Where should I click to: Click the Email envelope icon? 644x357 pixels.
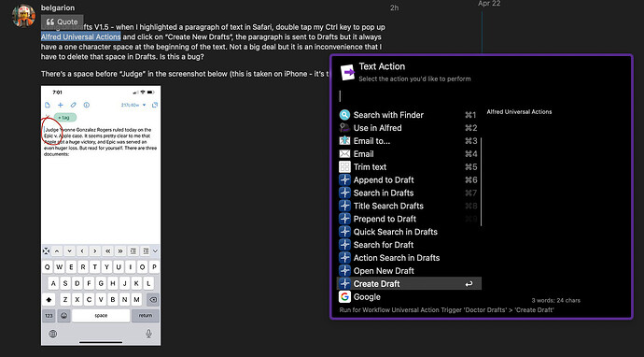[x=344, y=154]
